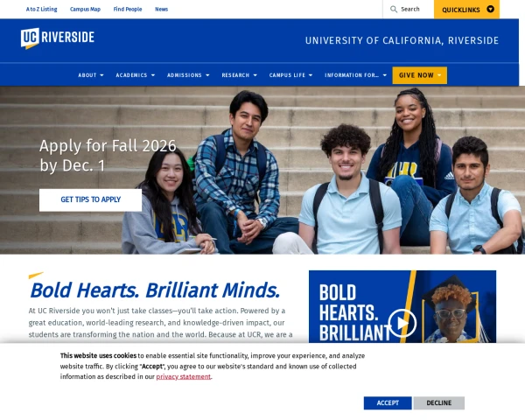Expand the Information For... menu

coord(355,75)
